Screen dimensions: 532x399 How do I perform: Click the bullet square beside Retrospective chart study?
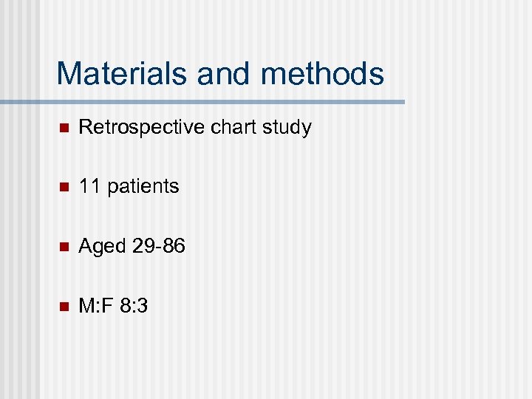63,129
